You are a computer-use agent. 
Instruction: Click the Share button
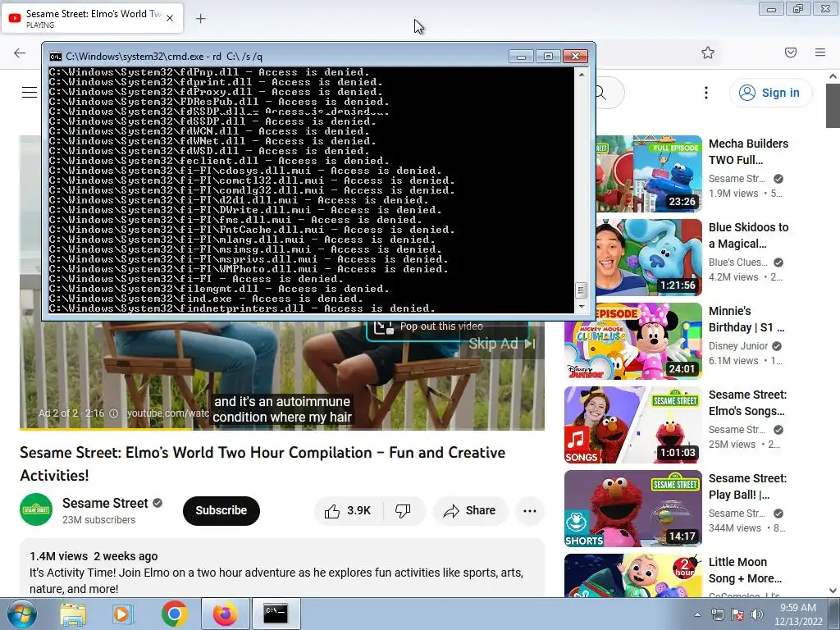tap(470, 510)
